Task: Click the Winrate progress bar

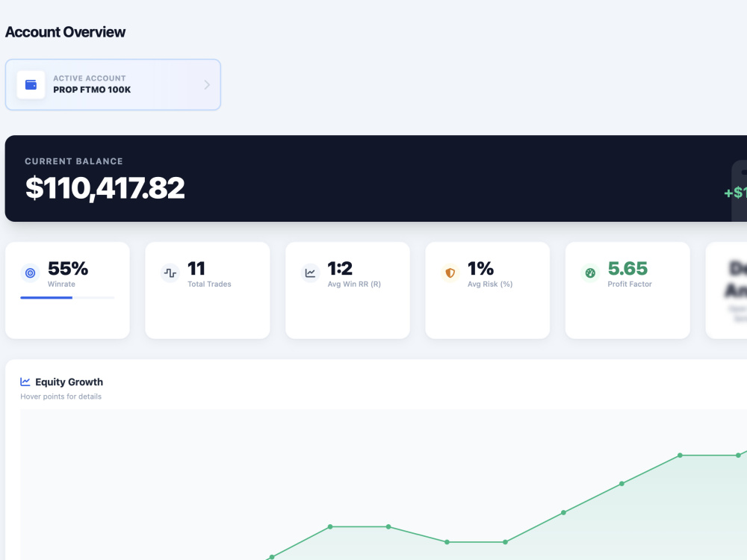Action: [67, 298]
